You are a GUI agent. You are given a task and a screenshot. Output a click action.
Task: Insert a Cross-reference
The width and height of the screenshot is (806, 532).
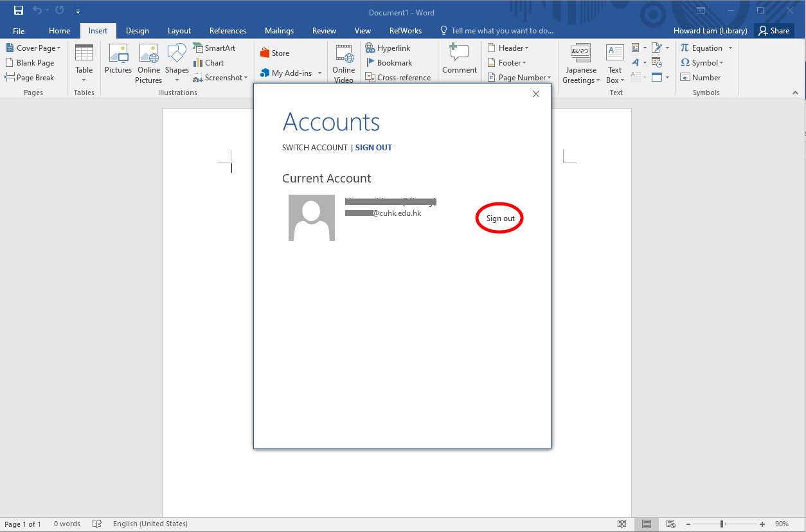click(x=398, y=78)
